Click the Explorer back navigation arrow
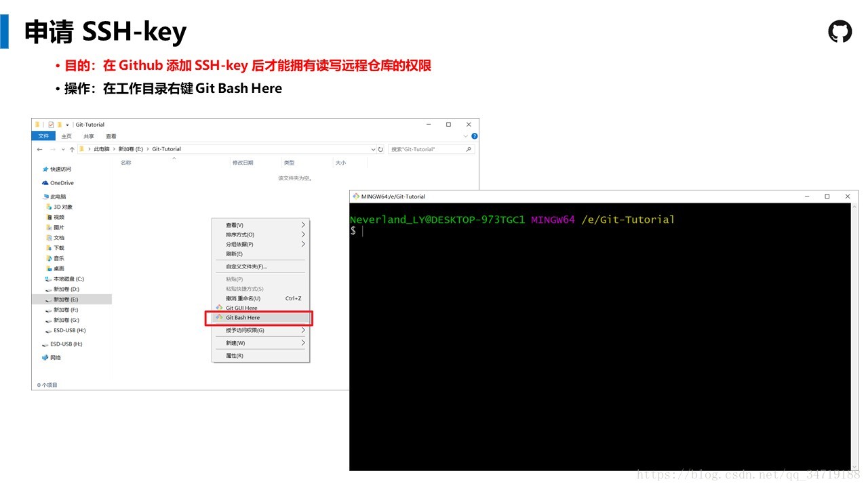Screen dimensions: 868x488 click(40, 149)
